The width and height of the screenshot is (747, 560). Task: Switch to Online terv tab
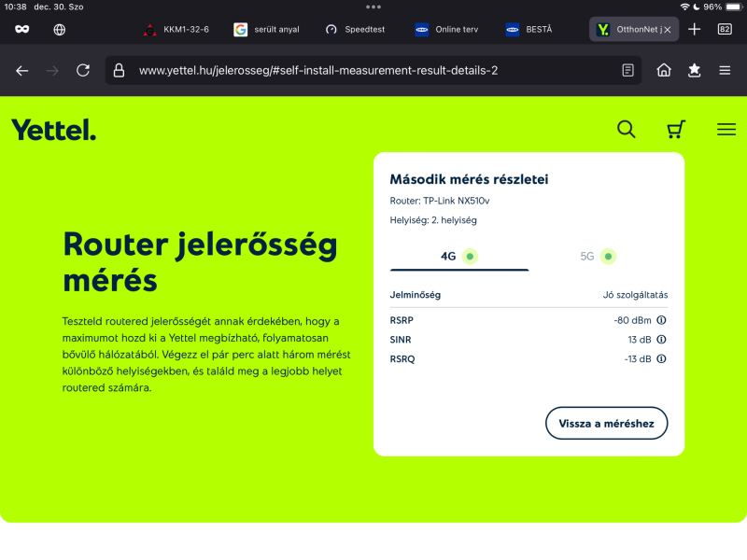(x=446, y=30)
